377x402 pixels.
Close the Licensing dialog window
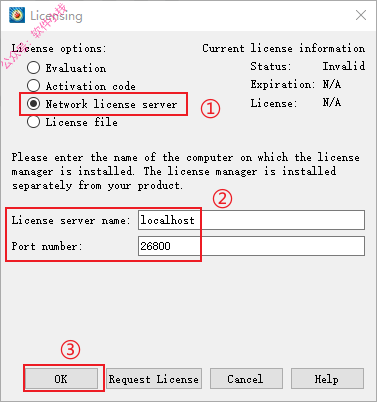(x=361, y=15)
